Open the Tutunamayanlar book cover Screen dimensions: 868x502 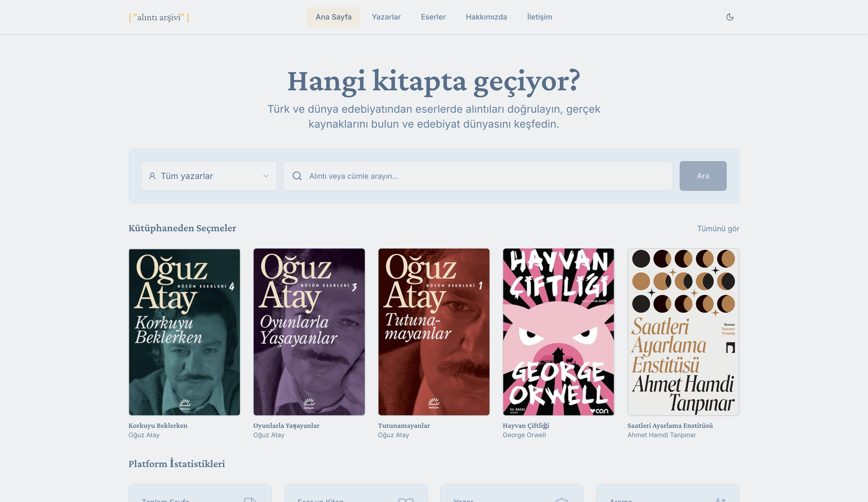click(434, 332)
